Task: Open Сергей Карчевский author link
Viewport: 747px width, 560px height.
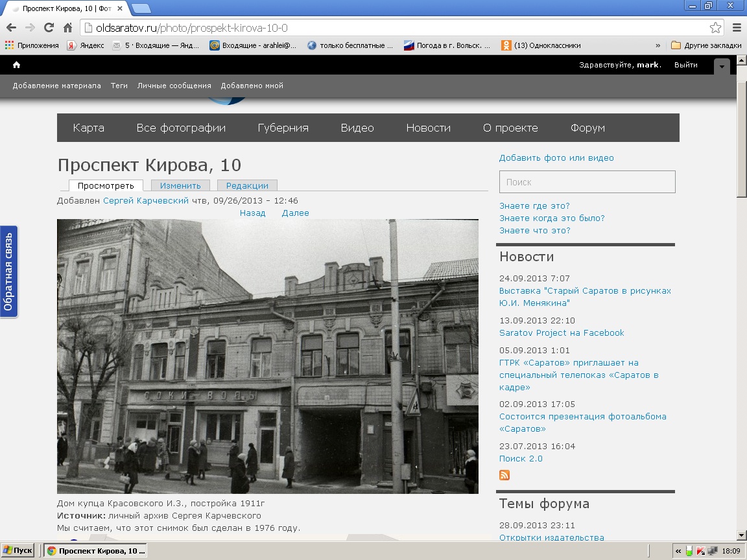Action: coord(146,200)
